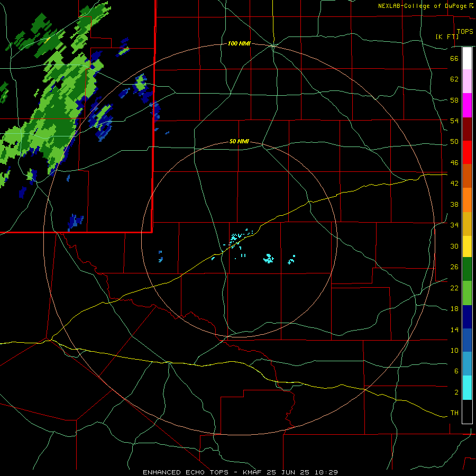Click the legend value "10"

(x=454, y=351)
